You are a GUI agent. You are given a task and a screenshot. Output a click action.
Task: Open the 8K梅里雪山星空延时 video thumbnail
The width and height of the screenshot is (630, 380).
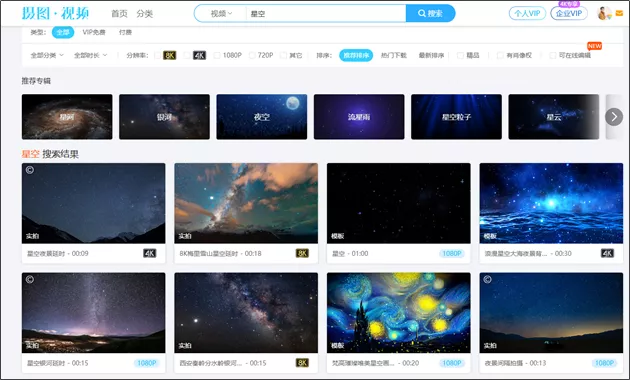pos(246,203)
